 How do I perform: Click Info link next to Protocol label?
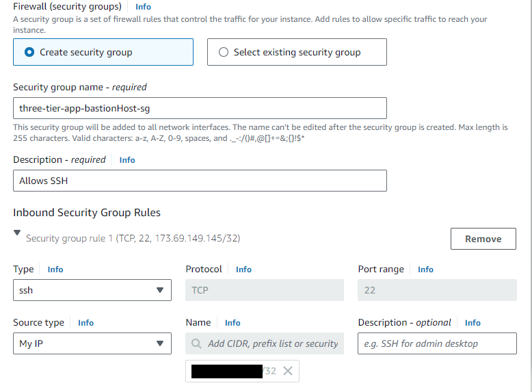click(243, 270)
